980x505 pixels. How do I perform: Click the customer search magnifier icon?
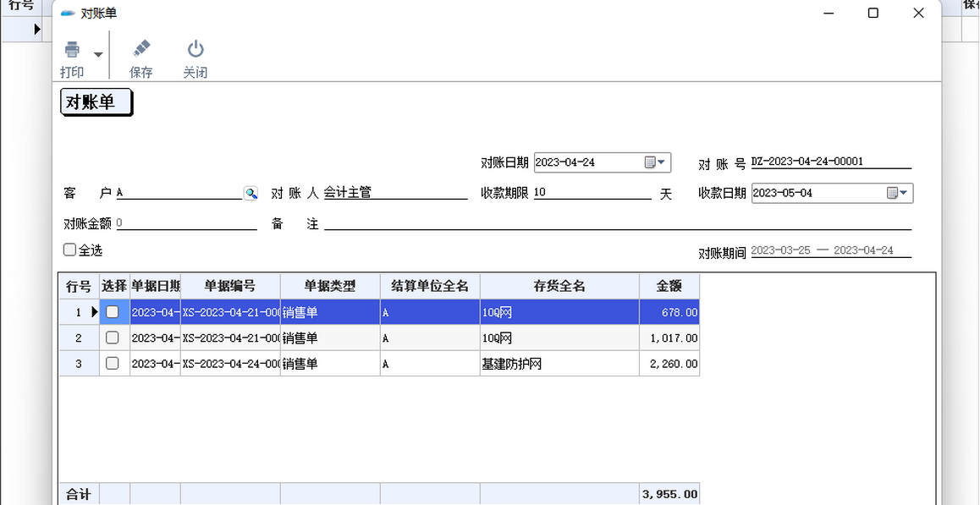[x=251, y=194]
